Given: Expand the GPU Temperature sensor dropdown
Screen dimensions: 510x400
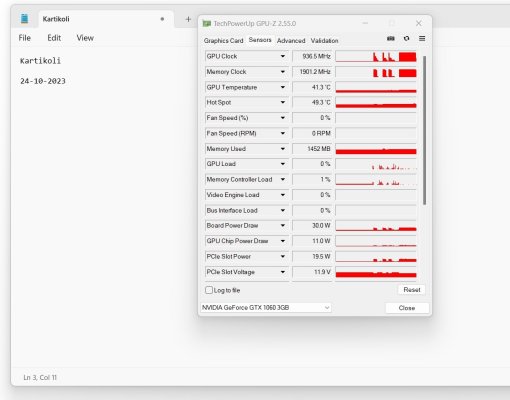Looking at the screenshot, I should (283, 87).
